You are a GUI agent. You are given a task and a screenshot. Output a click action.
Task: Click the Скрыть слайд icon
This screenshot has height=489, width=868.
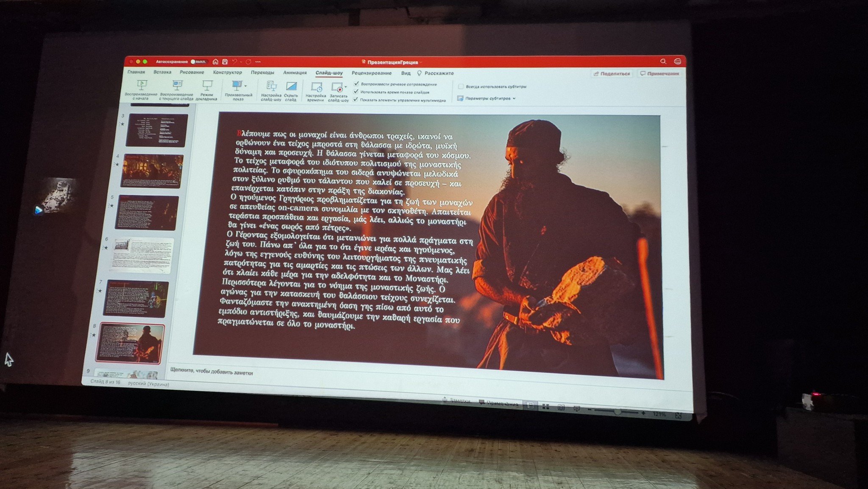click(x=291, y=92)
